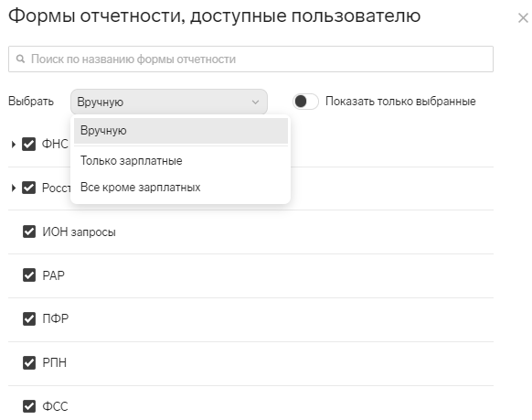Uncheck the РПН checkbox
This screenshot has width=532, height=420.
tap(29, 362)
